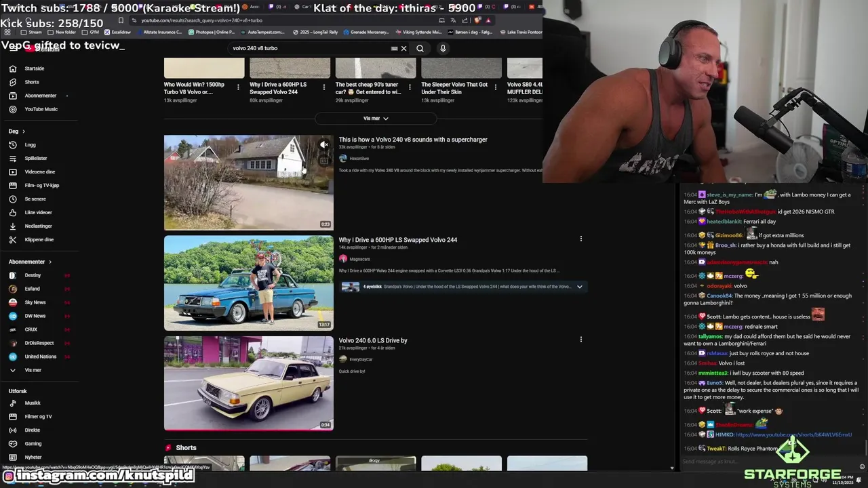Expand the Abonnementer section header
This screenshot has width=868, height=488.
coord(30,262)
